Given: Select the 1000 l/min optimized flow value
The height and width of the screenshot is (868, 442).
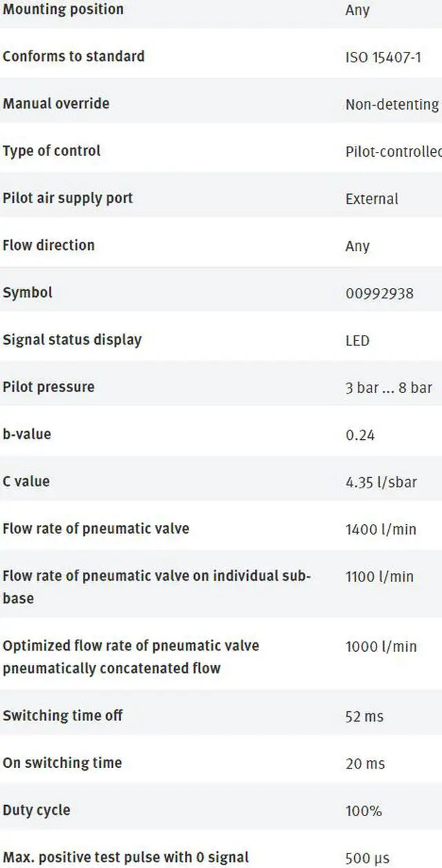Looking at the screenshot, I should click(x=381, y=646).
